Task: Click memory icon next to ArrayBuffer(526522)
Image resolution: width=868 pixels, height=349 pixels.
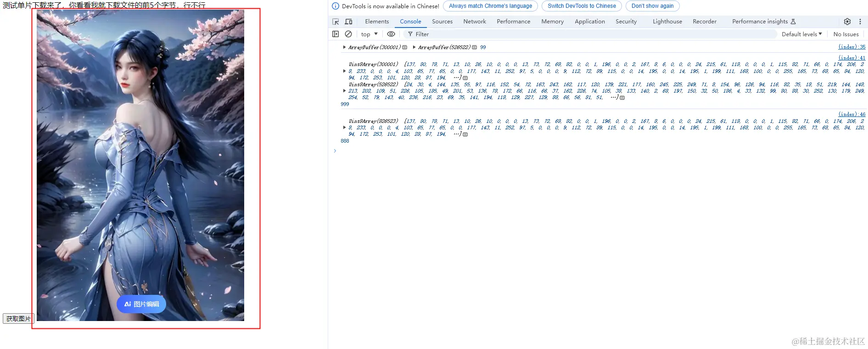Action: (474, 47)
